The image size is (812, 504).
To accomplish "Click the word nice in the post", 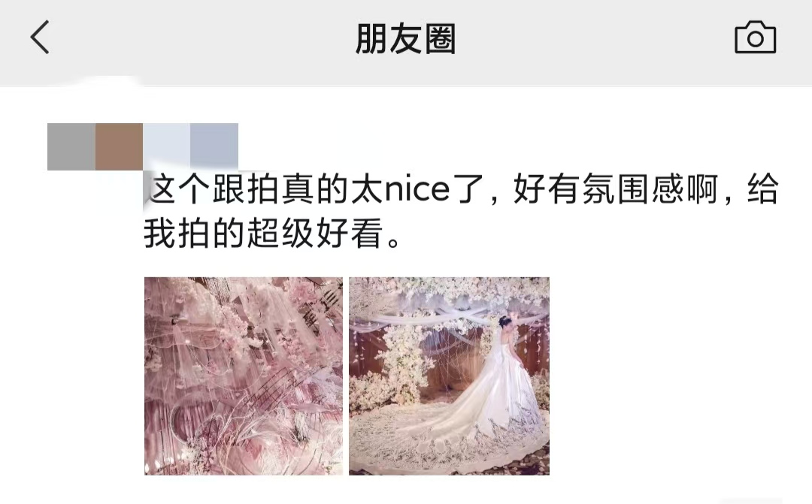I will [417, 189].
